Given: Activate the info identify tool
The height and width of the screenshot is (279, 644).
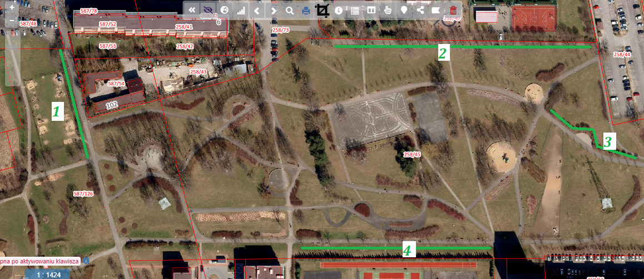Looking at the screenshot, I should 339,10.
